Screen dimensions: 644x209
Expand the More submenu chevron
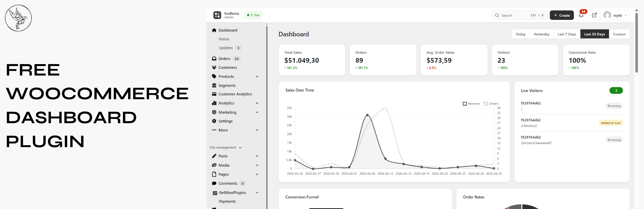(x=257, y=130)
